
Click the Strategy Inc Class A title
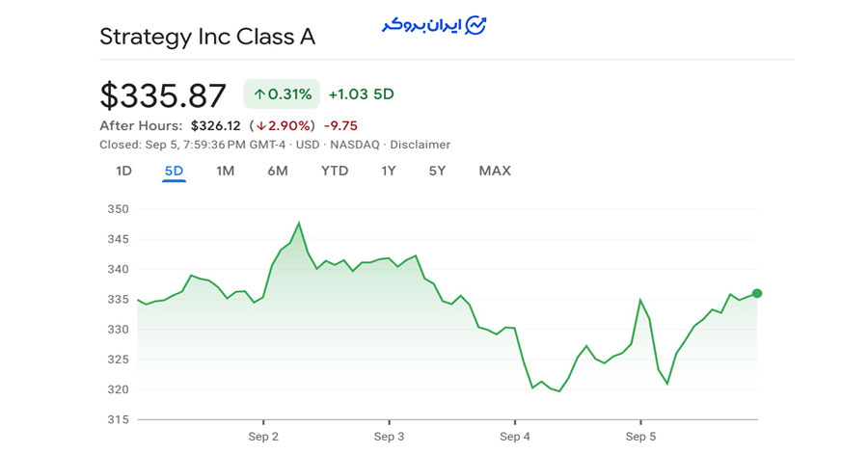click(207, 38)
